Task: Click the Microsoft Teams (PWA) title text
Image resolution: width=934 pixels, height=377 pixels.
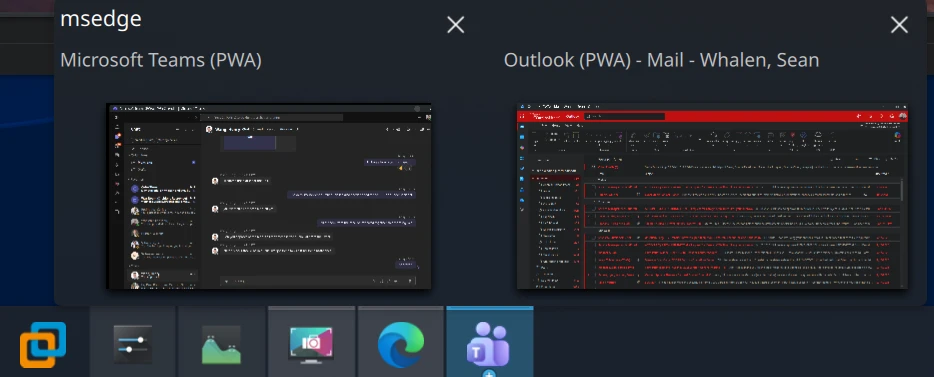Action: pyautogui.click(x=161, y=60)
